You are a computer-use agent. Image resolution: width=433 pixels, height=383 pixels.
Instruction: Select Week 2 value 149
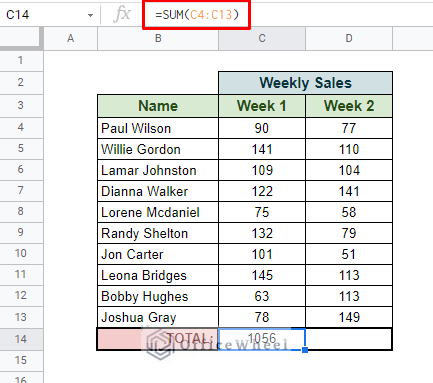point(349,317)
